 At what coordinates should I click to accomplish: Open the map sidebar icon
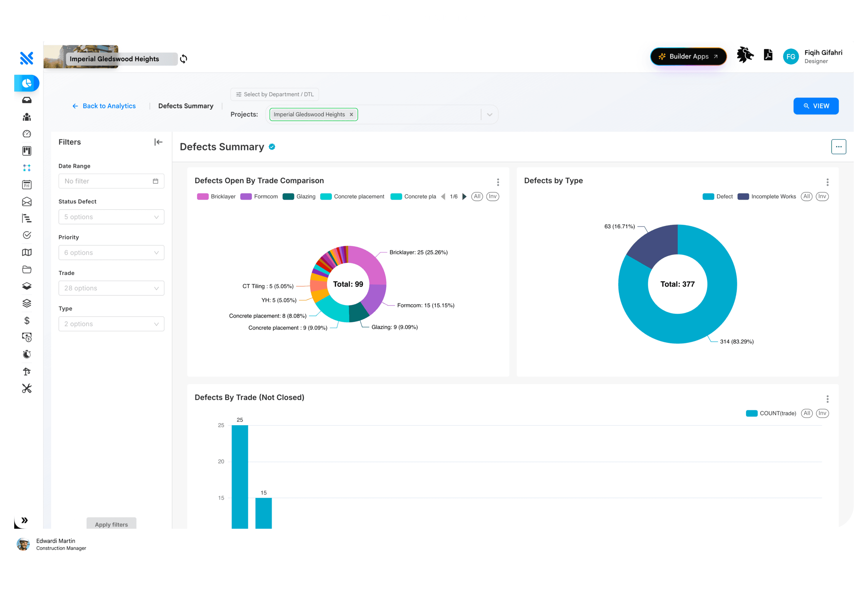click(x=27, y=252)
